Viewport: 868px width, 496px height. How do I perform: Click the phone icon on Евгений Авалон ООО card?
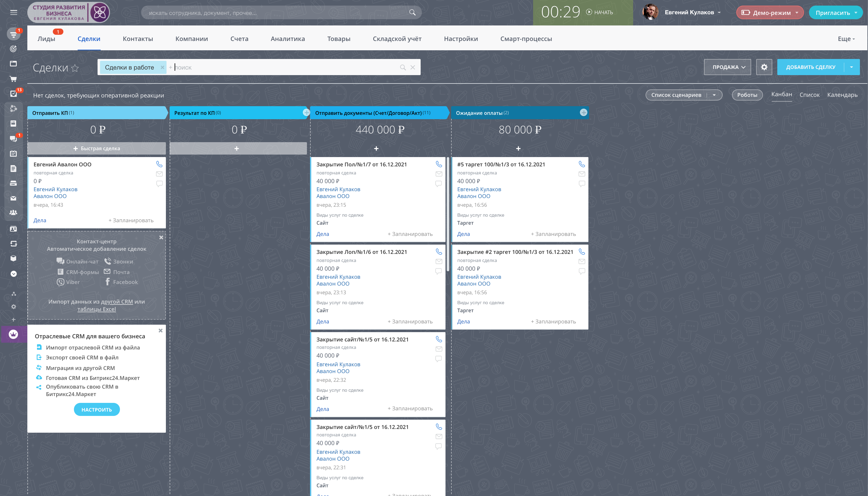pyautogui.click(x=159, y=164)
